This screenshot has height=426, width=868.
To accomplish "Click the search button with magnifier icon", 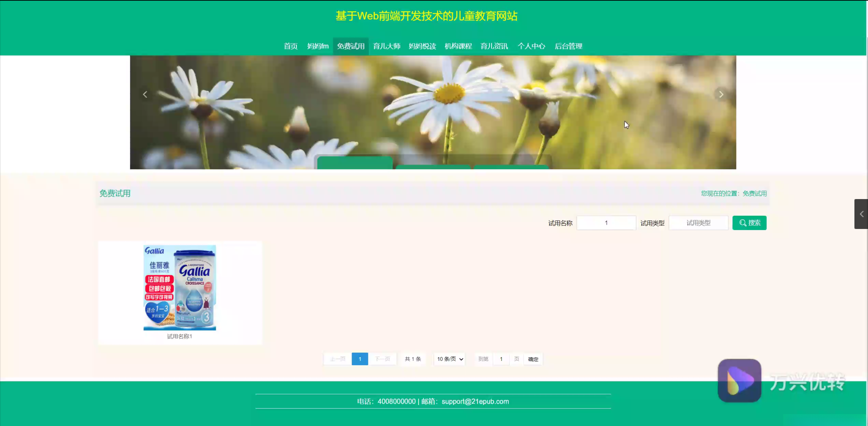I will point(749,223).
